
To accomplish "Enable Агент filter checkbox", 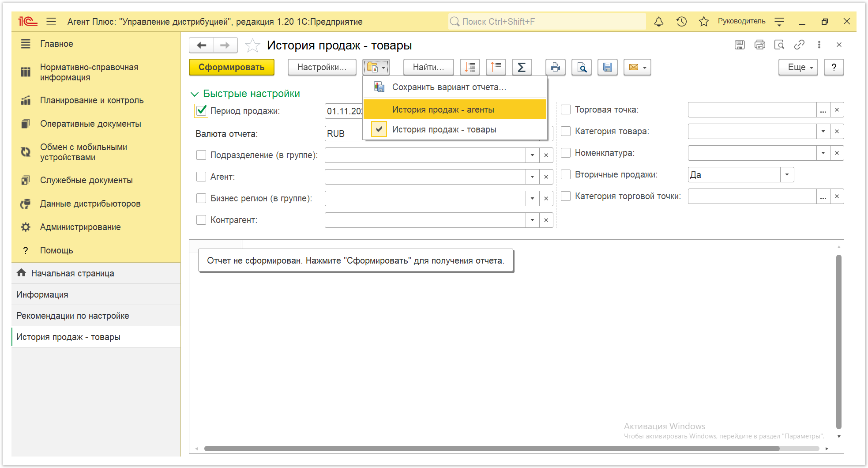I will tap(201, 177).
